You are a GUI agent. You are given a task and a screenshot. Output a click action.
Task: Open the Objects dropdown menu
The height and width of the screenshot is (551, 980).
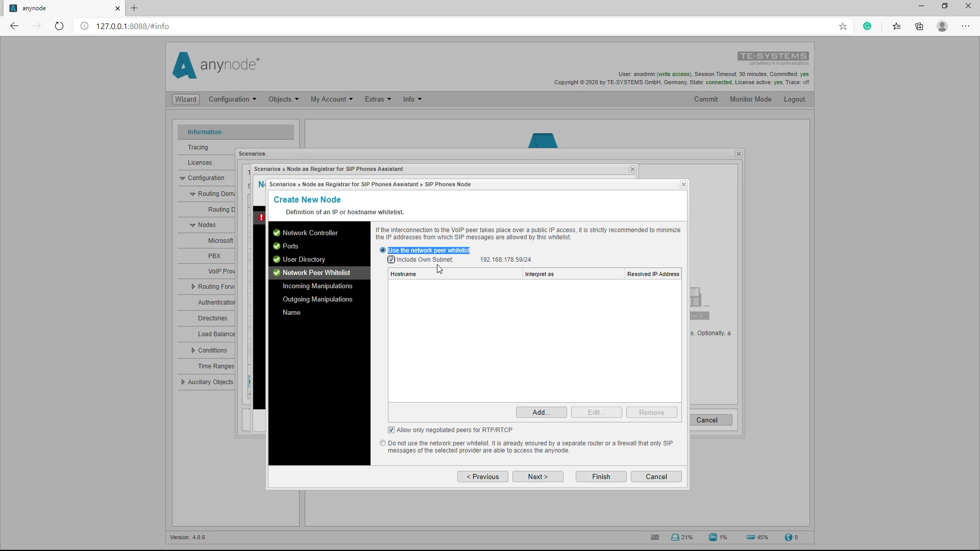(x=283, y=99)
